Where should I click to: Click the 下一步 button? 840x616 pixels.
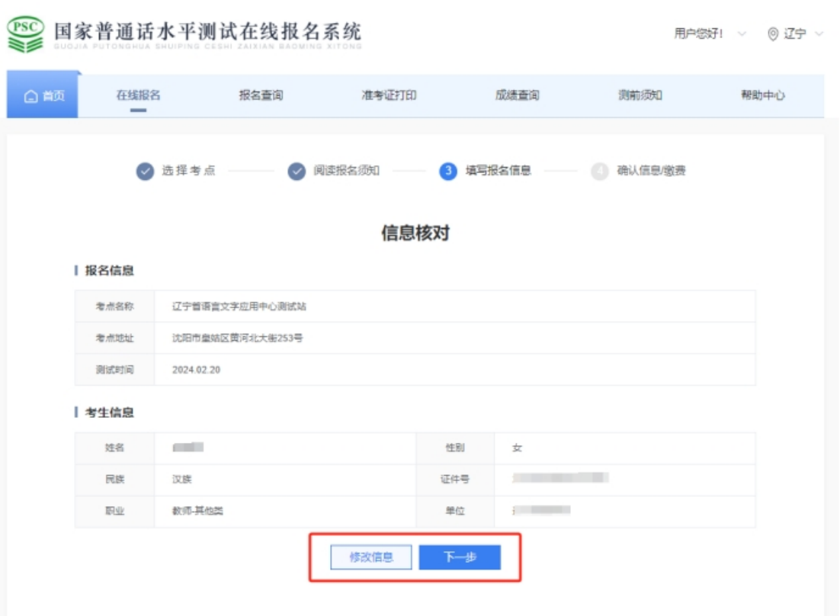coord(460,557)
